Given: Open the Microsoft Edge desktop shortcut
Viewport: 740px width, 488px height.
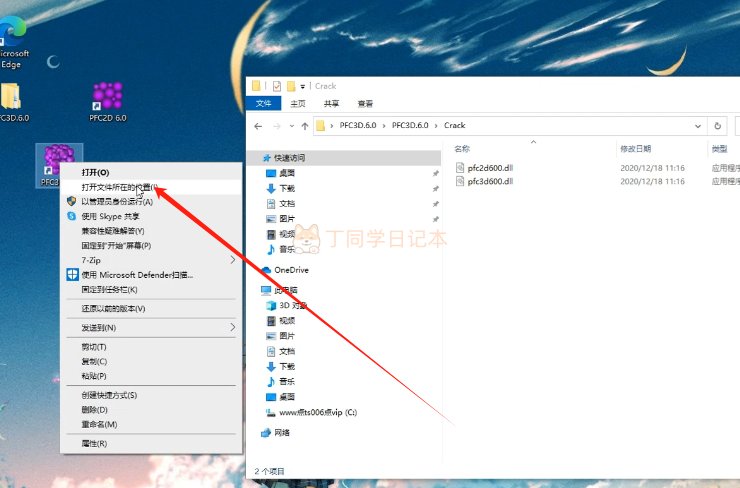Looking at the screenshot, I should tap(11, 42).
